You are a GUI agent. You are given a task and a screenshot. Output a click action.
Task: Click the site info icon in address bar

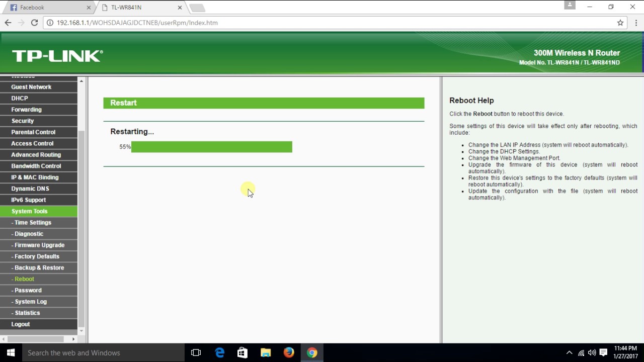(x=50, y=23)
